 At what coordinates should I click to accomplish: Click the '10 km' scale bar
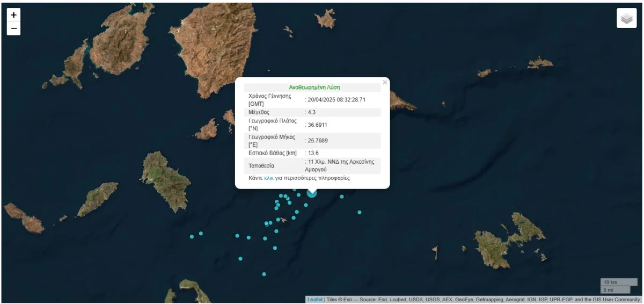point(618,282)
